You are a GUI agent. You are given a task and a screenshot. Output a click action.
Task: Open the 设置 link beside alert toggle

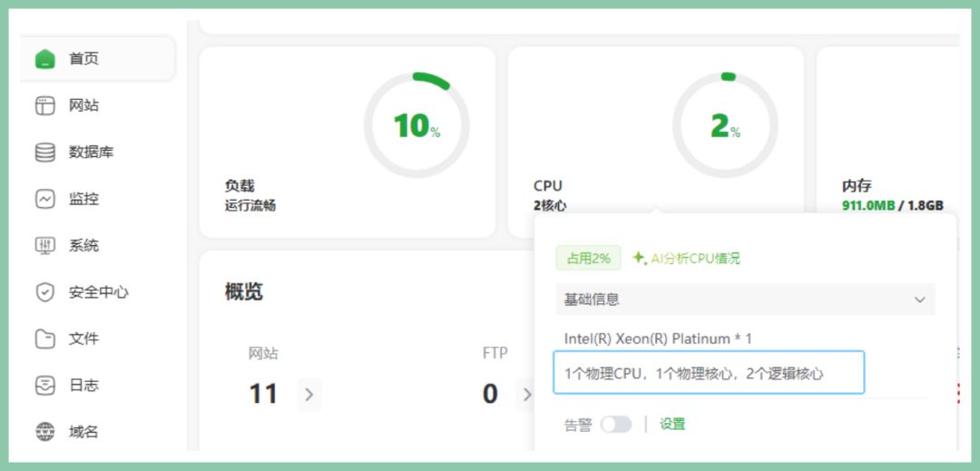click(x=672, y=424)
